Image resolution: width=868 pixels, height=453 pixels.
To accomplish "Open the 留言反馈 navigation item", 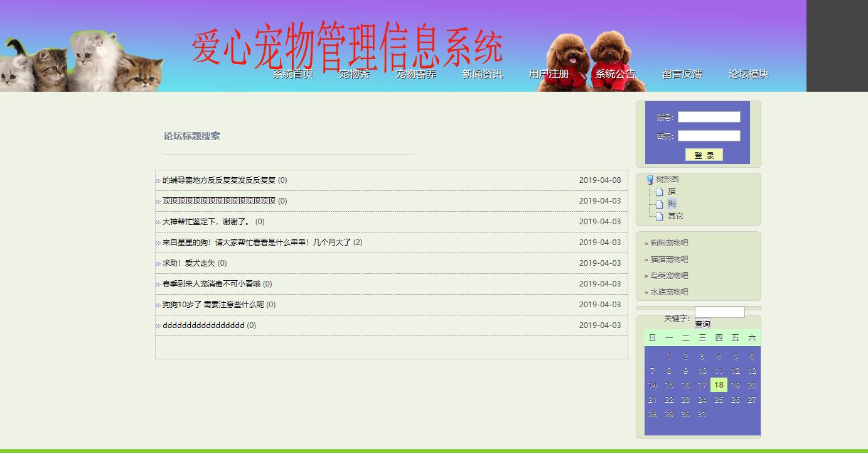I will (x=682, y=74).
